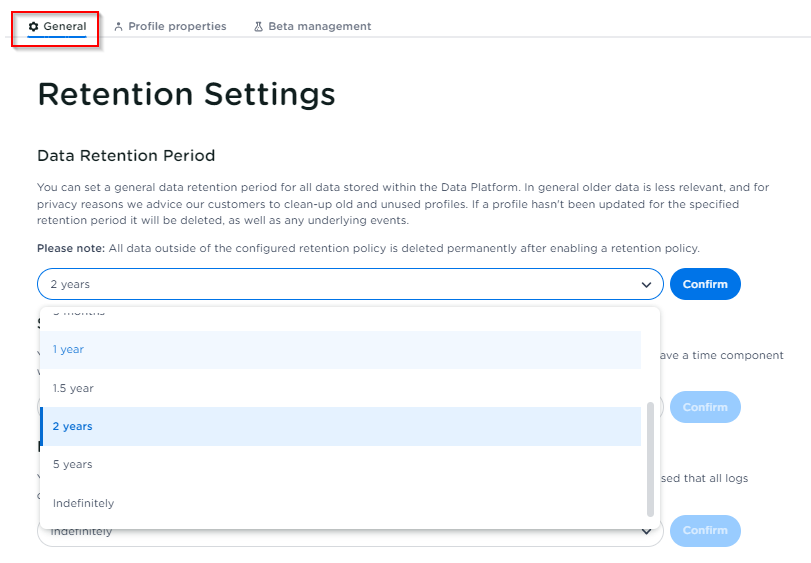Click the chevron arrow in the '2 years' dropdown
Image resolution: width=811 pixels, height=563 pixels.
[646, 285]
